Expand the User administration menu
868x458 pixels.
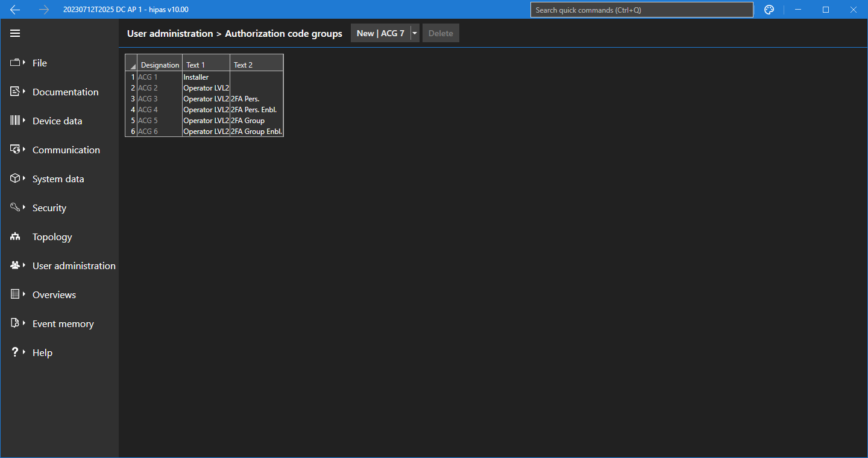tap(74, 266)
